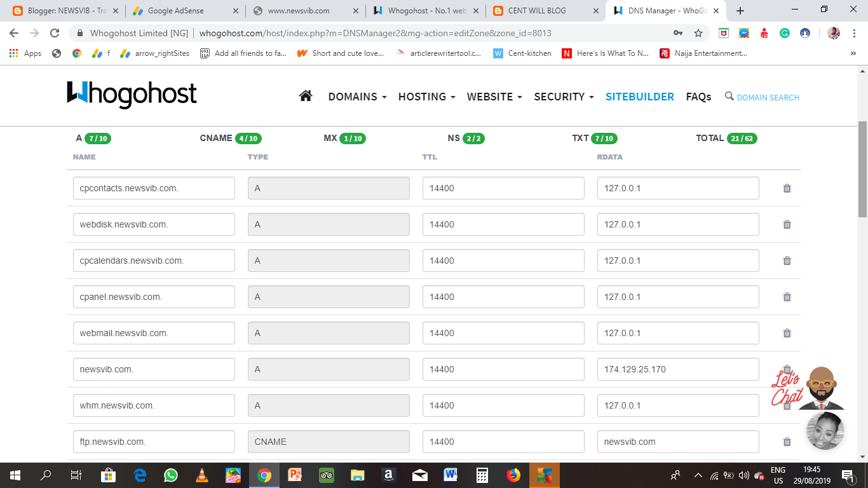Click the Whogohost logo
868x488 pixels.
(132, 94)
